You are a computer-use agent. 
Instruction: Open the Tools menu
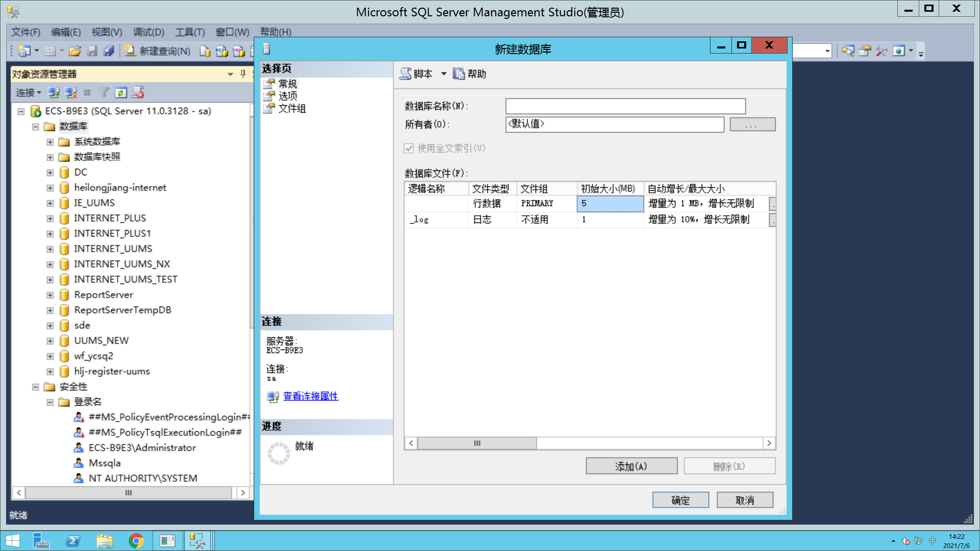click(x=190, y=32)
